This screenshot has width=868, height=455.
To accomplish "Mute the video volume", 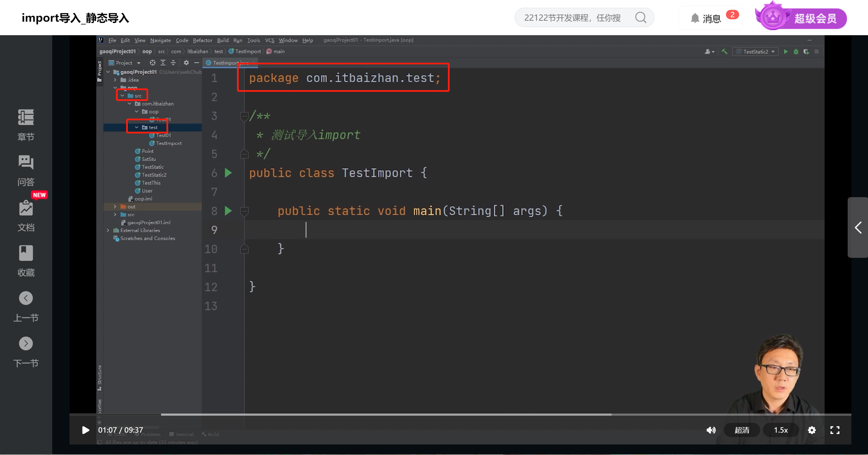I will [711, 430].
